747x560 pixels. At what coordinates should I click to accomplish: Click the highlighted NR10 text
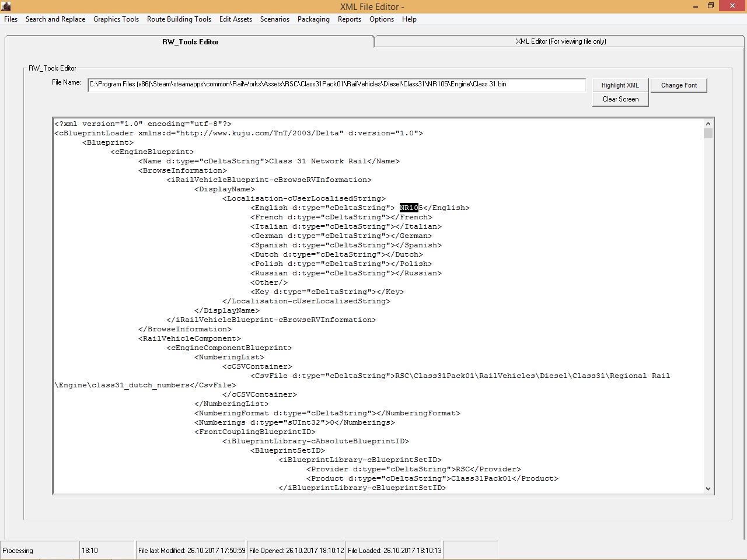[x=409, y=208]
